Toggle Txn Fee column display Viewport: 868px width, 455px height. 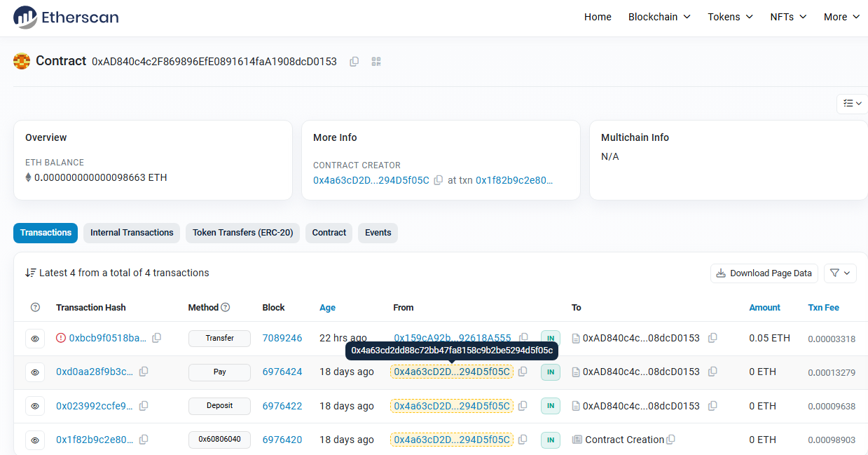pyautogui.click(x=823, y=307)
